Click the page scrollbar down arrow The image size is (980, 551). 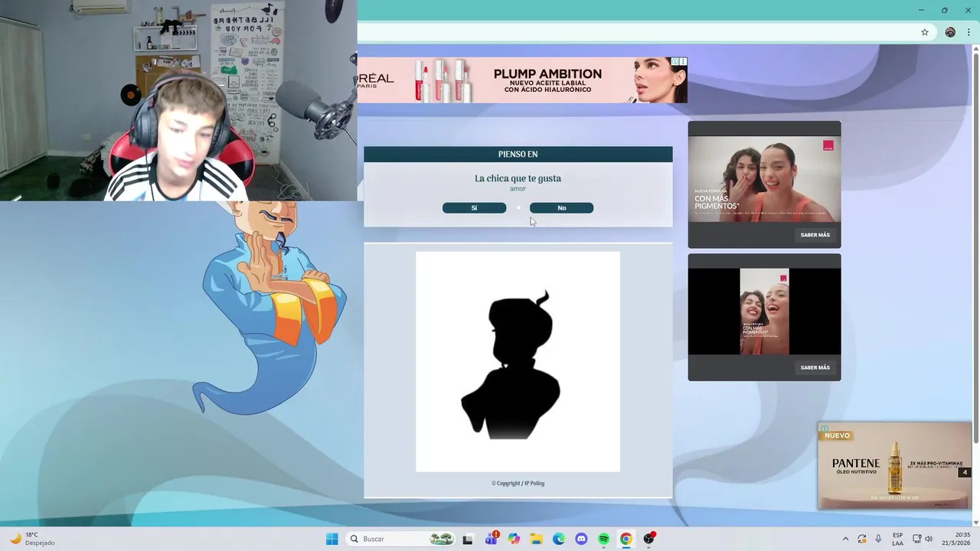975,522
